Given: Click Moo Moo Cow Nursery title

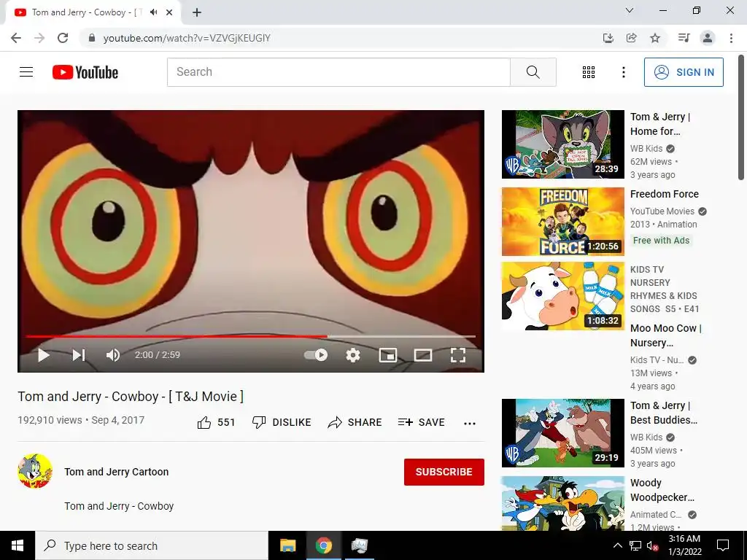Looking at the screenshot, I should (x=665, y=335).
